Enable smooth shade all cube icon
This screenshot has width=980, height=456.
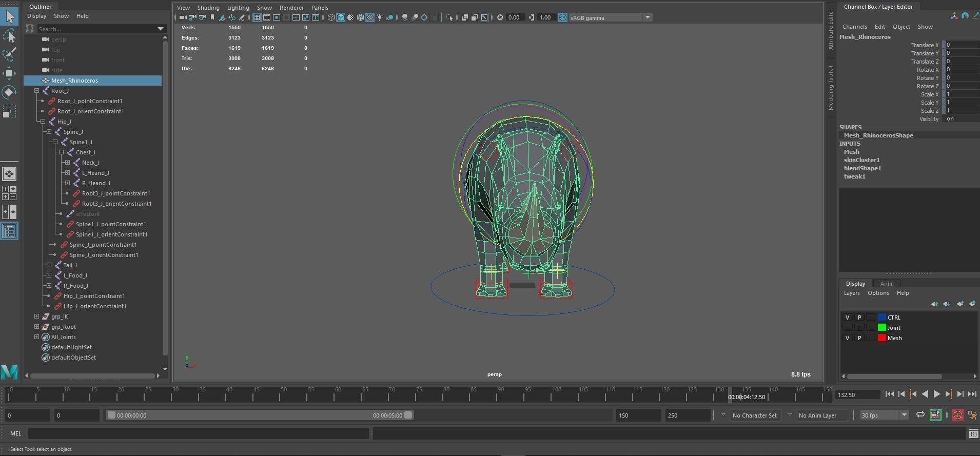[341, 17]
